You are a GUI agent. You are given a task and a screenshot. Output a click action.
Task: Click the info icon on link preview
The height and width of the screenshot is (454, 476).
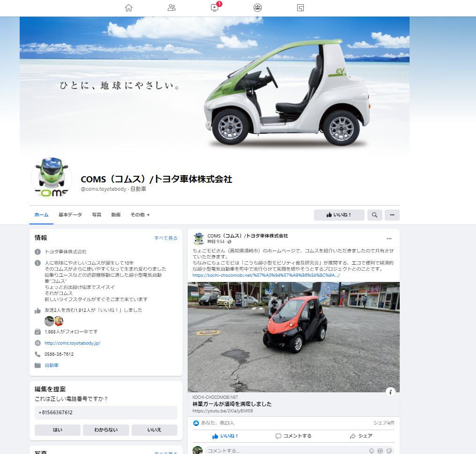coord(390,392)
